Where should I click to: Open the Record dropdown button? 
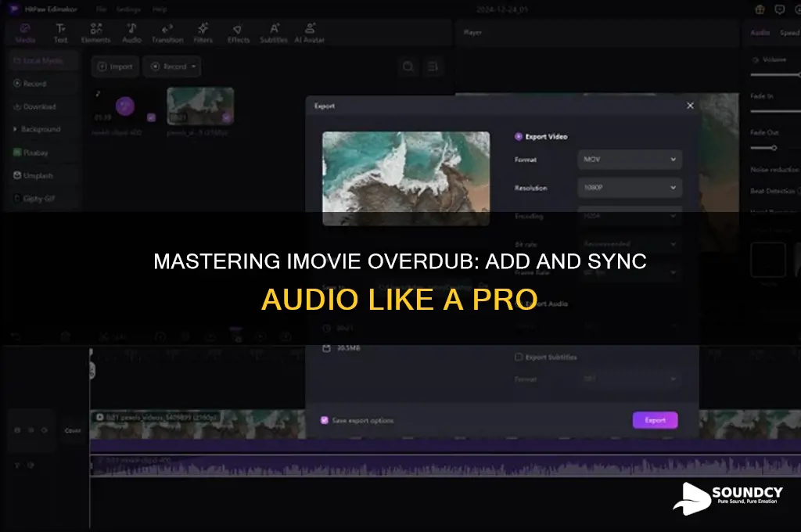click(x=173, y=66)
